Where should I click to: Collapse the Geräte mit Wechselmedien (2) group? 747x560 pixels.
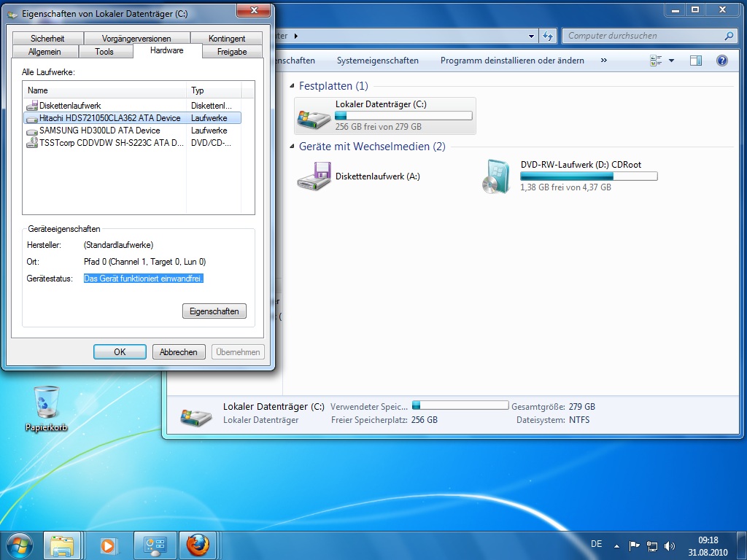tap(292, 147)
